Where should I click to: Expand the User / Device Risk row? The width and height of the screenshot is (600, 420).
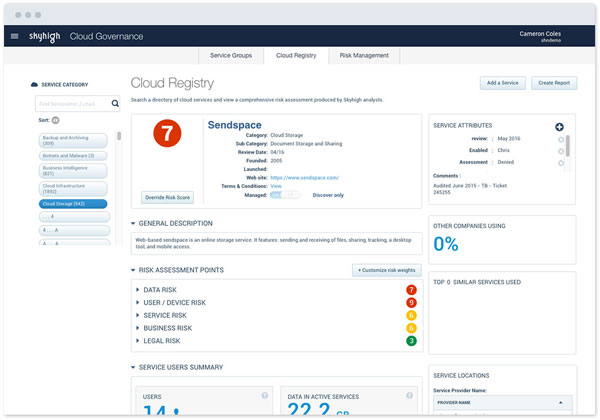[137, 303]
